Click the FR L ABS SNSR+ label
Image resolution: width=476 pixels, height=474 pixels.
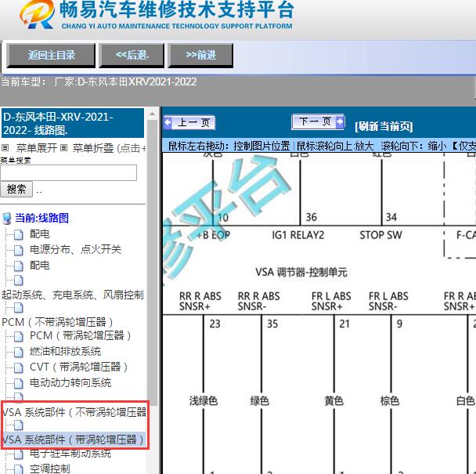(331, 301)
